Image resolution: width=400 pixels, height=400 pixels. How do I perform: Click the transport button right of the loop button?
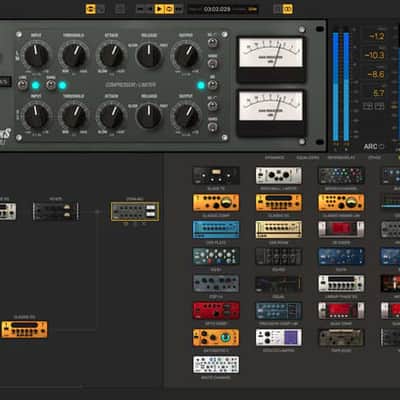point(179,9)
